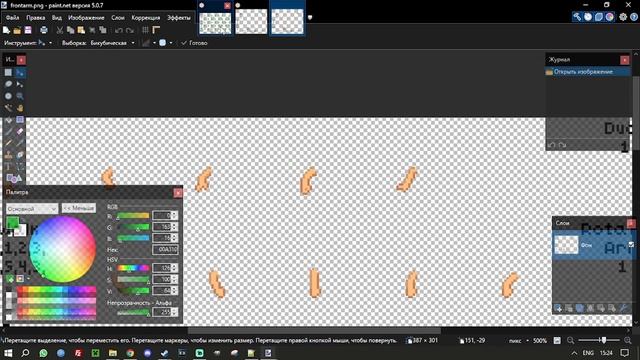Select the Lasso Select tool
The image size is (640, 360).
coord(8,84)
